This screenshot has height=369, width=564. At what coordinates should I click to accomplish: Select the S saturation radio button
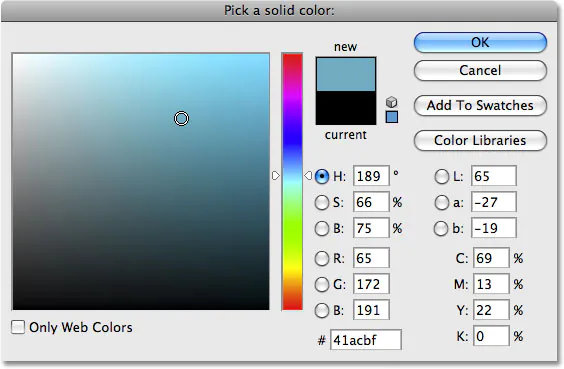tap(322, 202)
